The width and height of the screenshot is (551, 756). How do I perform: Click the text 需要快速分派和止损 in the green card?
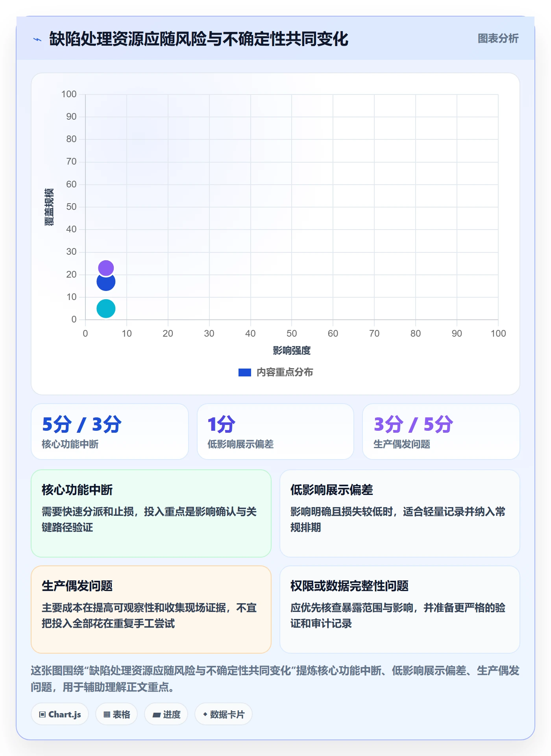pos(88,512)
